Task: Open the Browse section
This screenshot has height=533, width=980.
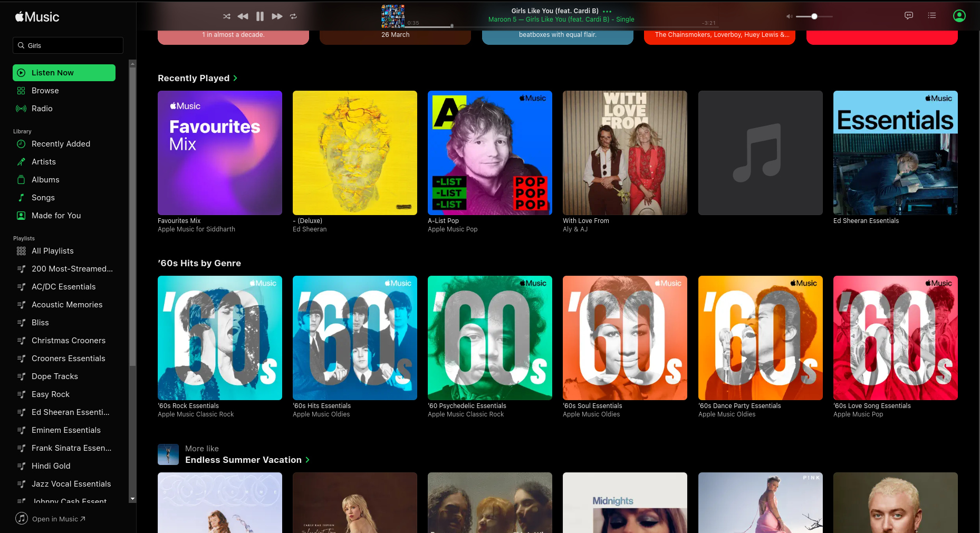Action: pos(45,90)
